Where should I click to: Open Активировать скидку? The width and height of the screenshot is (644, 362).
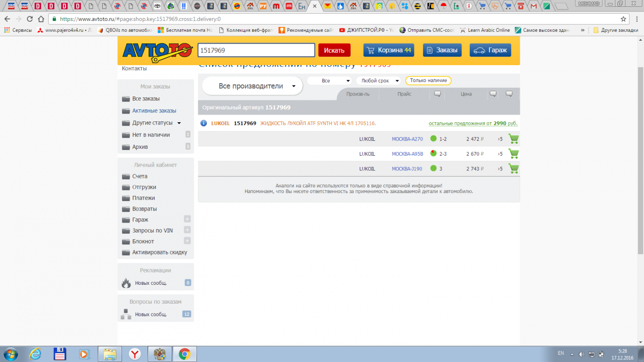[160, 252]
